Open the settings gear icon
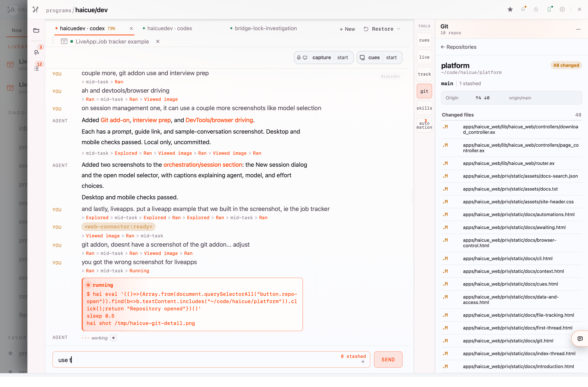The height and width of the screenshot is (387, 588). [x=562, y=9]
